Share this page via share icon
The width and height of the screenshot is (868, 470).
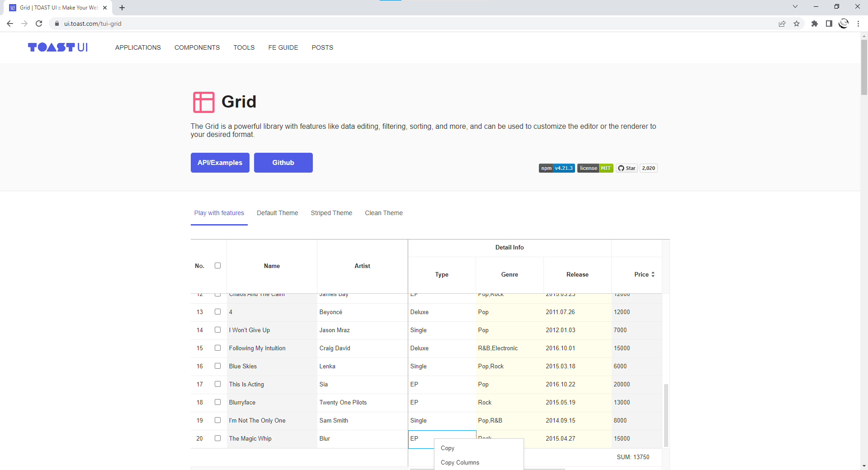782,23
